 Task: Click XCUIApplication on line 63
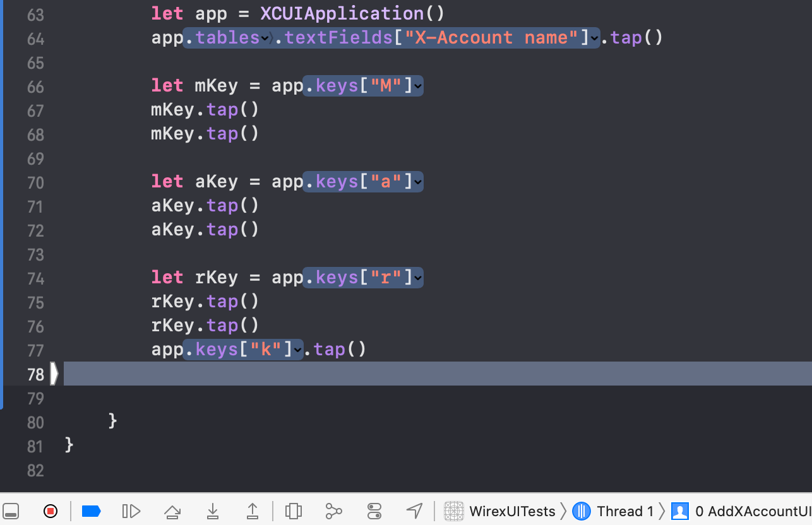click(342, 13)
